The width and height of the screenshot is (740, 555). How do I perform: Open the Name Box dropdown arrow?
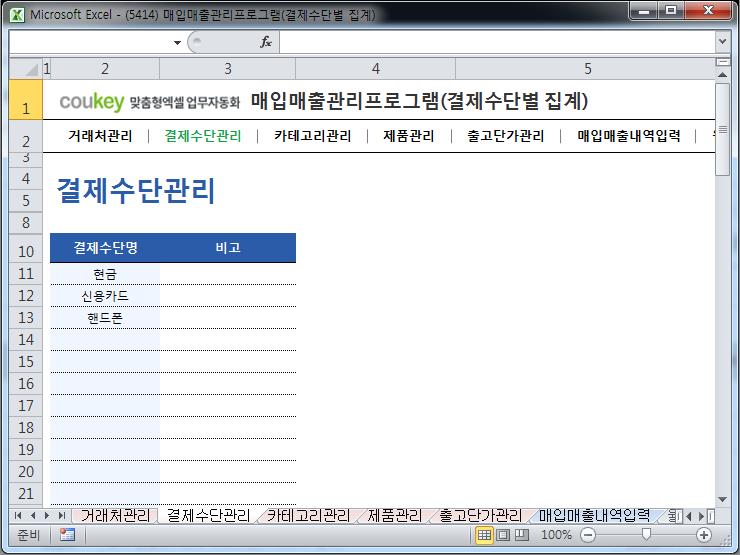click(x=177, y=42)
